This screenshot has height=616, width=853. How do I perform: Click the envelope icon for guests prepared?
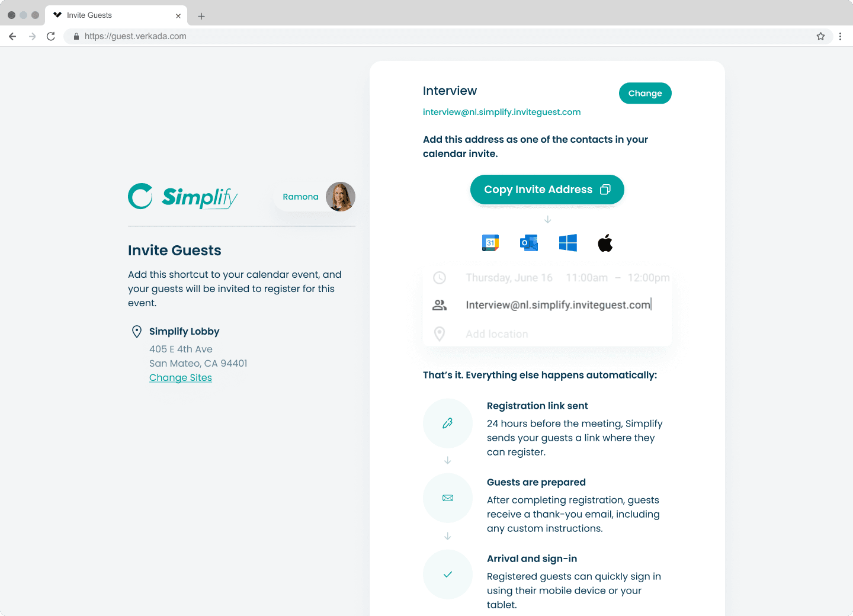click(x=447, y=498)
